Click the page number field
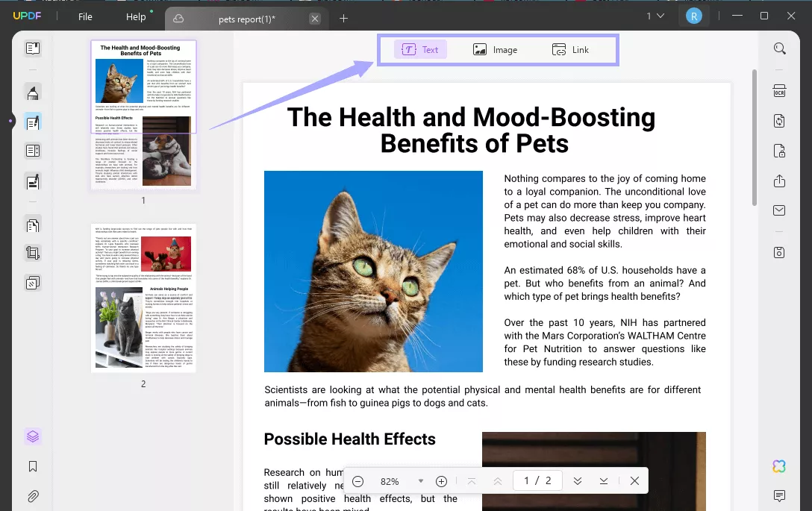This screenshot has width=812, height=511. [x=537, y=480]
